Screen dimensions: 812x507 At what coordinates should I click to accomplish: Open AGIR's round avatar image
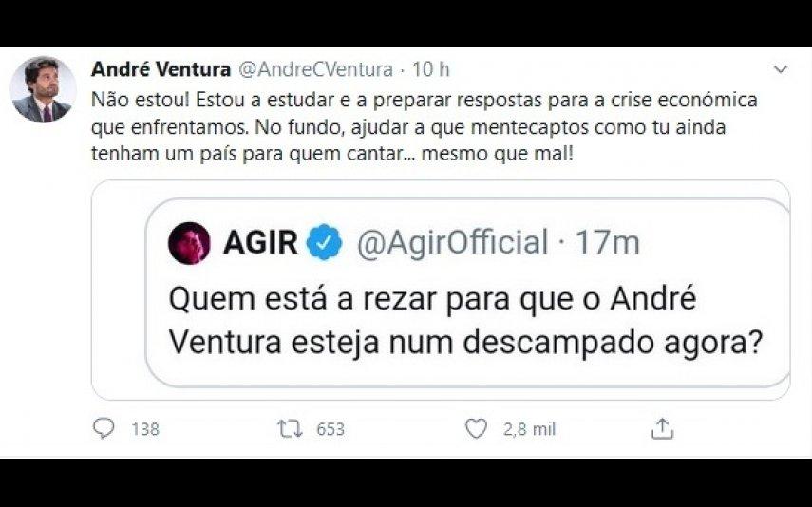click(x=189, y=243)
